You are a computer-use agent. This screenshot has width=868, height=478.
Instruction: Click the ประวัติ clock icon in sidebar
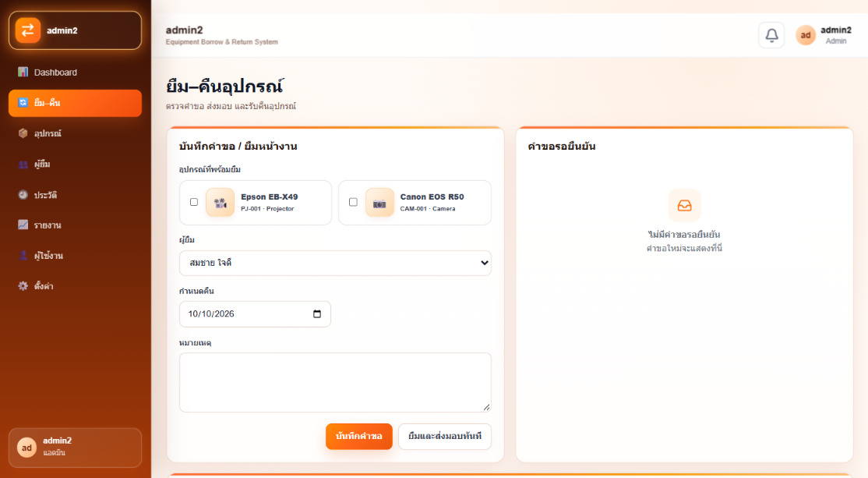(23, 194)
